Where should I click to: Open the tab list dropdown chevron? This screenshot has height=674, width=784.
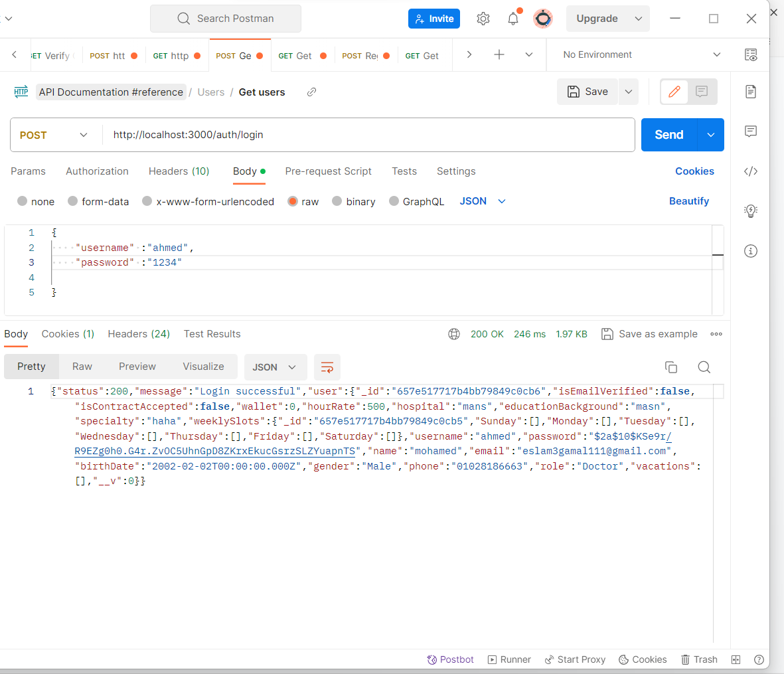529,54
